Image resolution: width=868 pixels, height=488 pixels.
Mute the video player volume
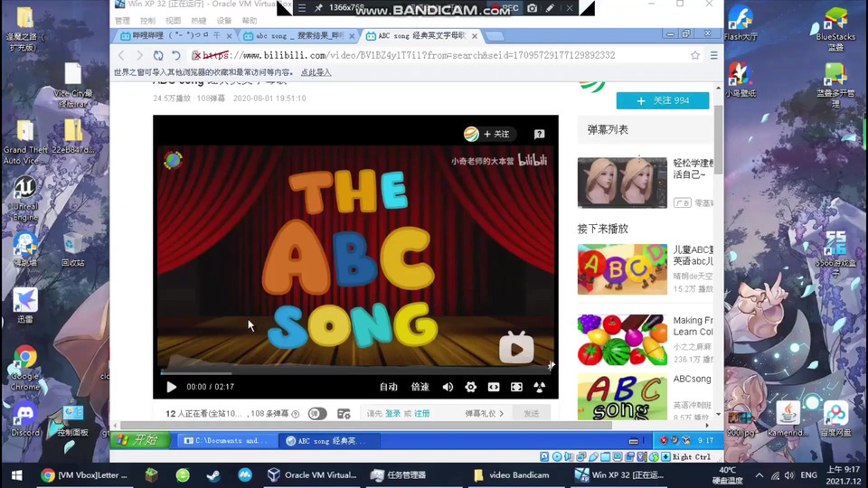448,387
